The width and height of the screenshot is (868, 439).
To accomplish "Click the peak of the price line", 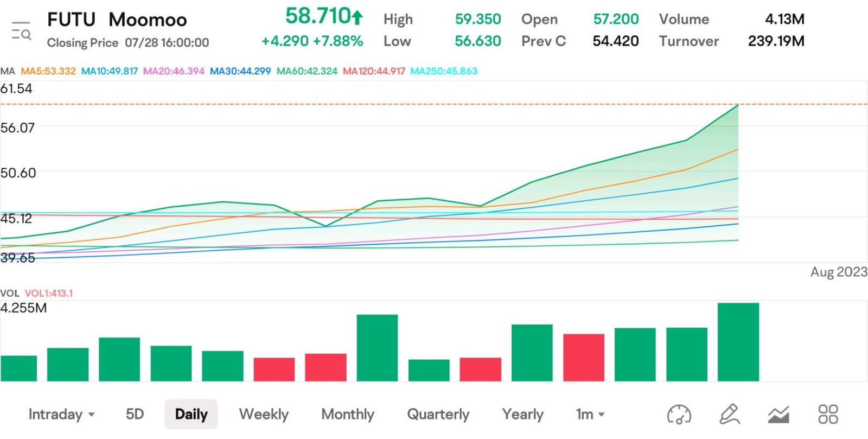I will click(x=738, y=105).
